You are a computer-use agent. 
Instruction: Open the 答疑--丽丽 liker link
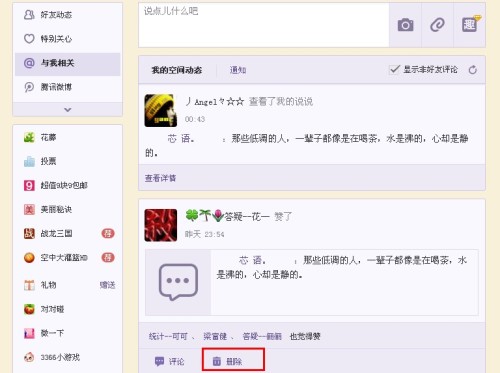point(262,337)
